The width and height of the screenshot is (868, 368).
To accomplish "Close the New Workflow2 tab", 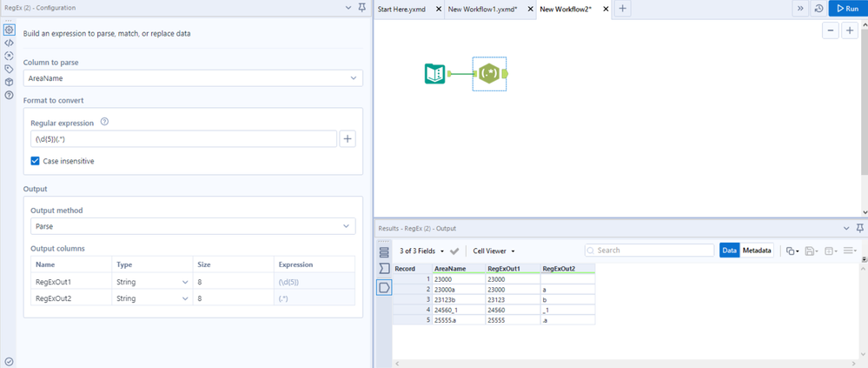I will (x=606, y=10).
